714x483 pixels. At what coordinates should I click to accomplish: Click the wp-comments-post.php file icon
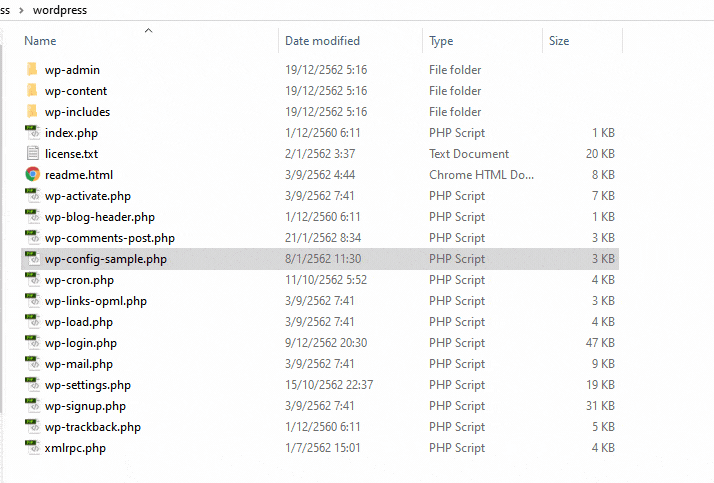[x=32, y=237]
